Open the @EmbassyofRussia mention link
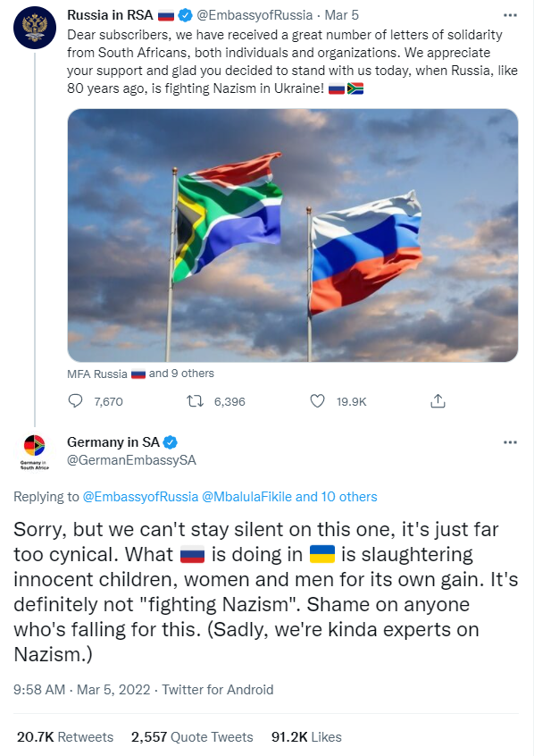 [140, 497]
